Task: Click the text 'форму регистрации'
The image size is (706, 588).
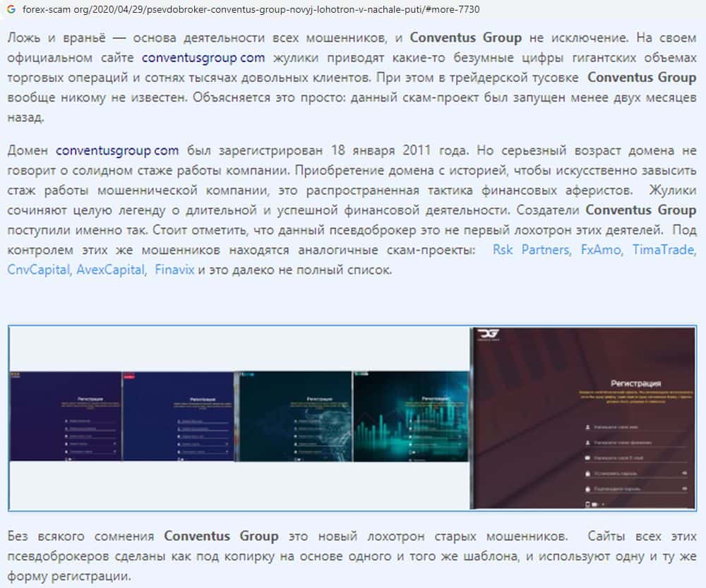Action: (69, 576)
